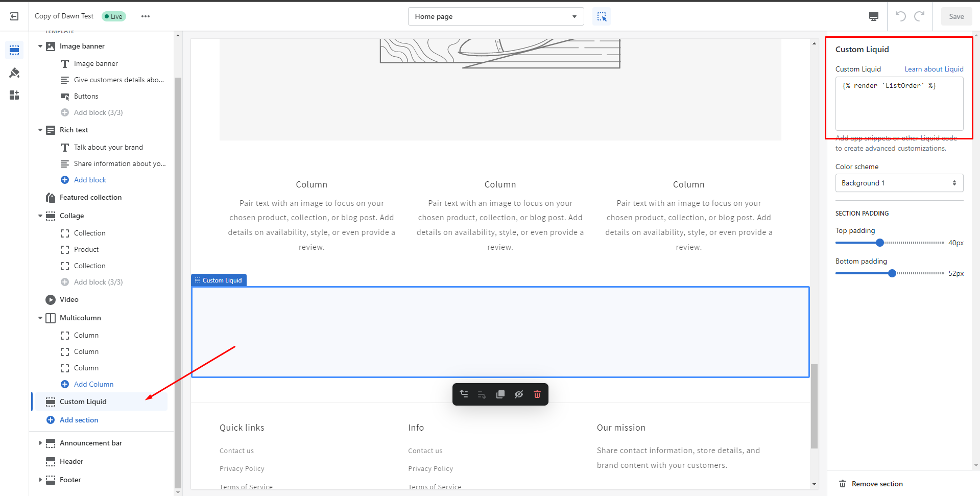980x496 pixels.
Task: Click the Custom Liquid label tag in preview
Action: (219, 280)
